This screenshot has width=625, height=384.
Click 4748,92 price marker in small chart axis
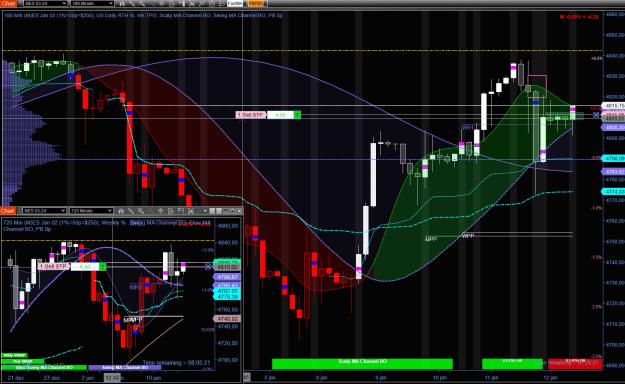226,319
